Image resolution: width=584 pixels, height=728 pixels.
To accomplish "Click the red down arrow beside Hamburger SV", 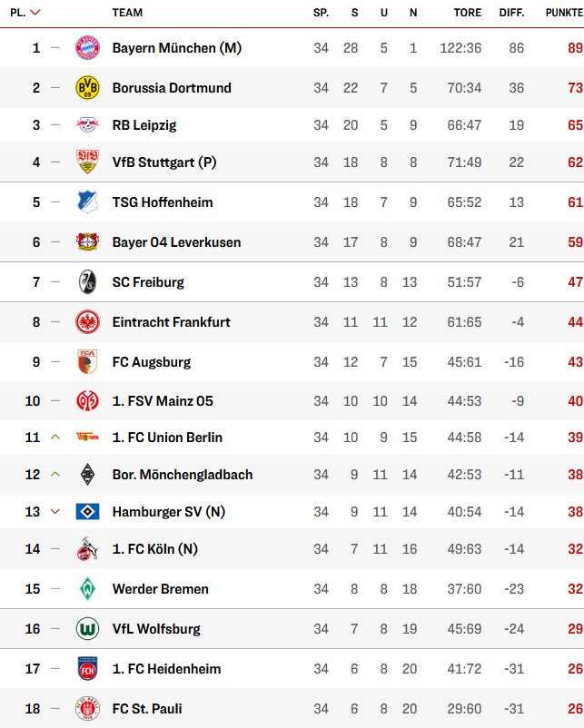I will pos(55,512).
